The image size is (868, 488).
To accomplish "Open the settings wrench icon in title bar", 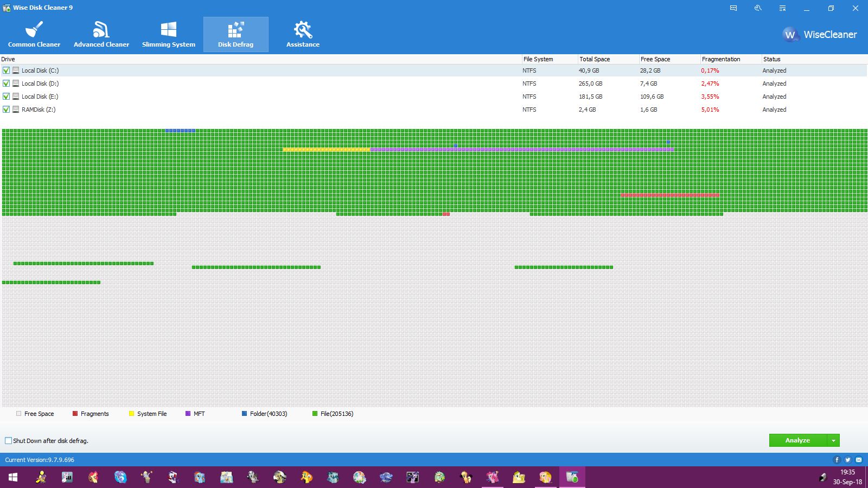I will 758,8.
